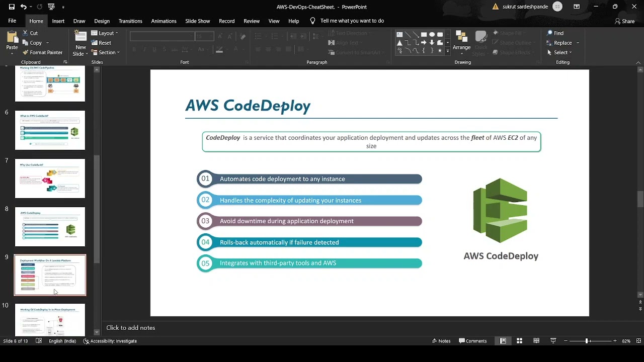The image size is (644, 362).
Task: Zoom in with the plus button
Action: tap(615, 341)
